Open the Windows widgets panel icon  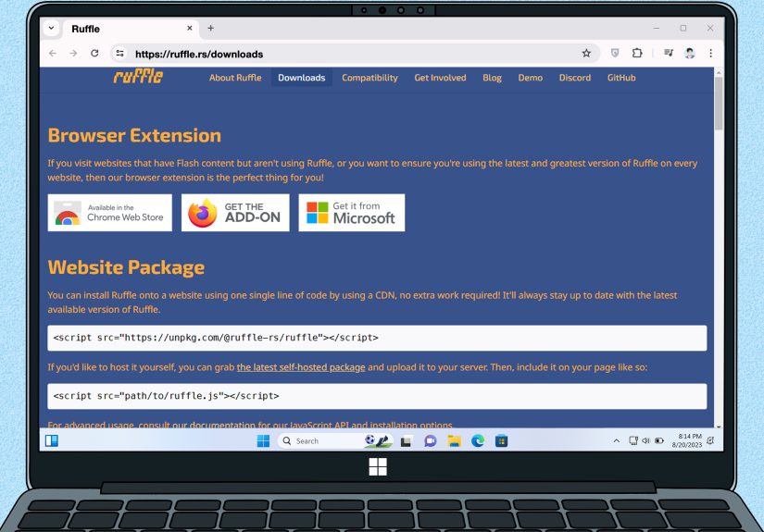(x=52, y=441)
